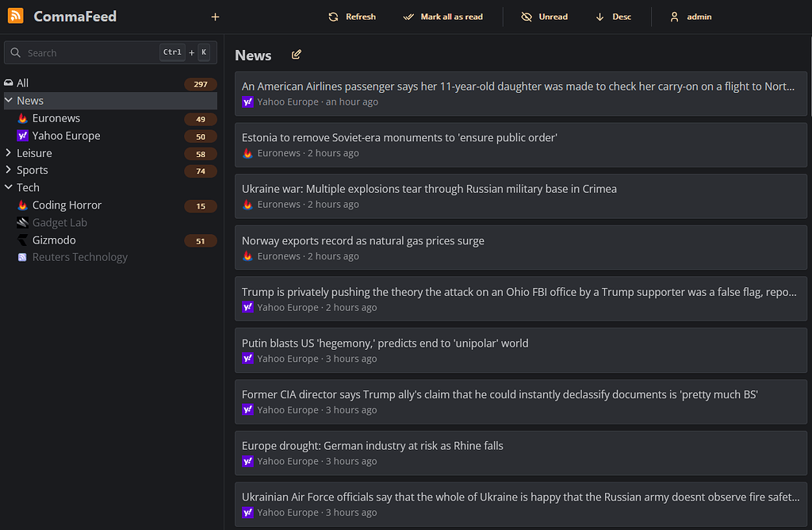Viewport: 812px width, 530px height.
Task: Click Mark all as read
Action: (442, 16)
